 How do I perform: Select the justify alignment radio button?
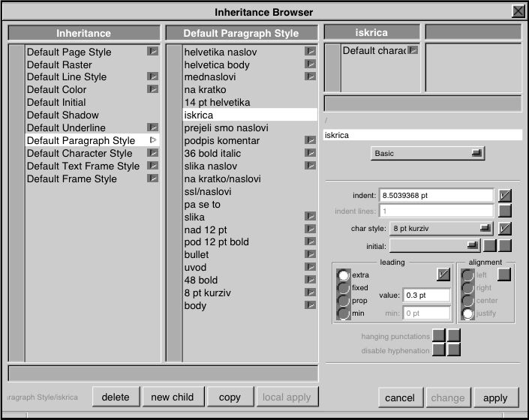click(468, 313)
